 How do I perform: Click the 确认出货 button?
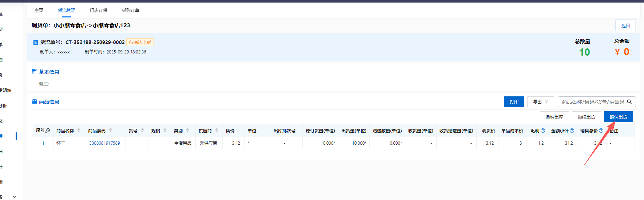tap(618, 117)
